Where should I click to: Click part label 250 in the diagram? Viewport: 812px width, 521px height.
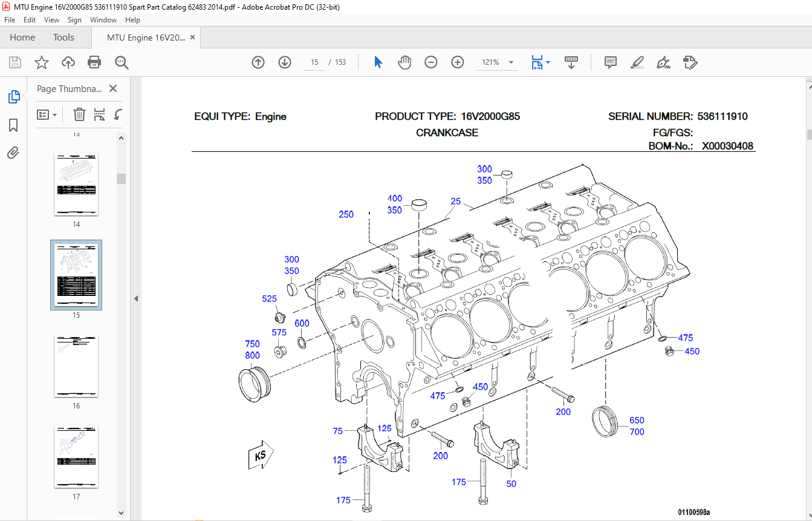(x=346, y=214)
